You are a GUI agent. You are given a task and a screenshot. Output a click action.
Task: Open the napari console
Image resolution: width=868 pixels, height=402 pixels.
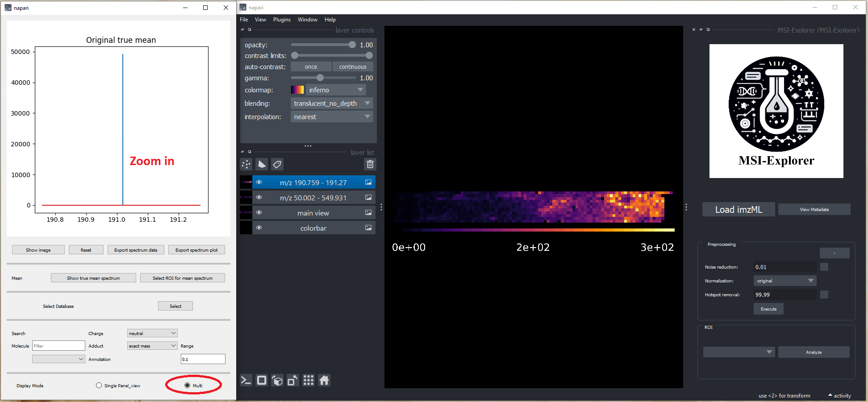[246, 380]
